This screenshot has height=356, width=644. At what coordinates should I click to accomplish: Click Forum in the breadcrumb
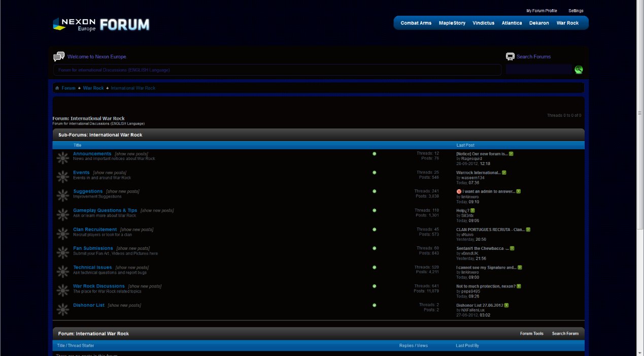pyautogui.click(x=69, y=88)
